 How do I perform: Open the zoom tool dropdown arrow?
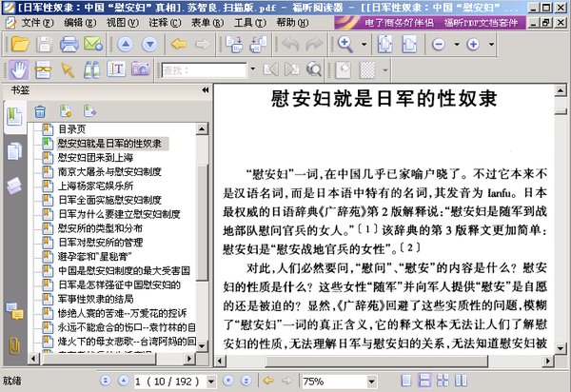pos(364,45)
